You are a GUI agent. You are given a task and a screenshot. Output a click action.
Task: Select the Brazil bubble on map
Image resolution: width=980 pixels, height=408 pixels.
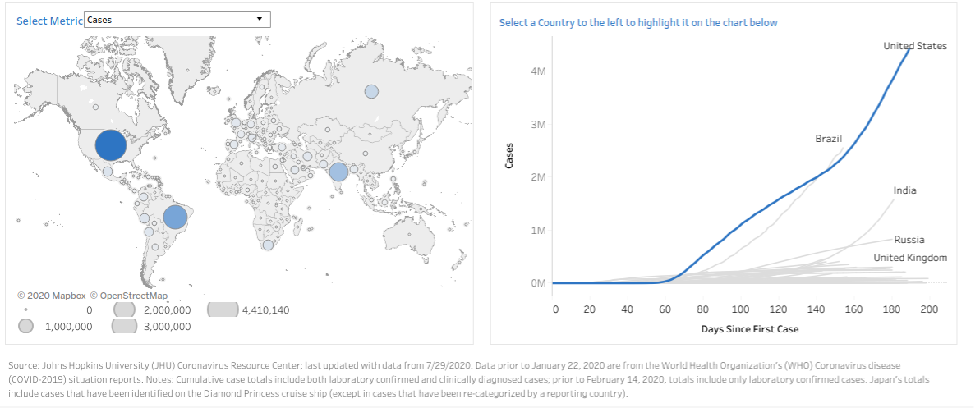coord(176,218)
